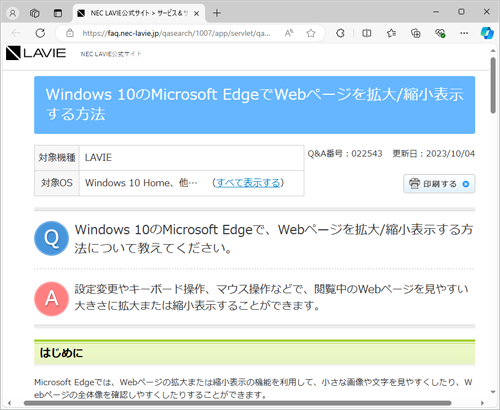Click the scroll up arrow
Image resolution: width=500 pixels, height=410 pixels.
tap(493, 51)
